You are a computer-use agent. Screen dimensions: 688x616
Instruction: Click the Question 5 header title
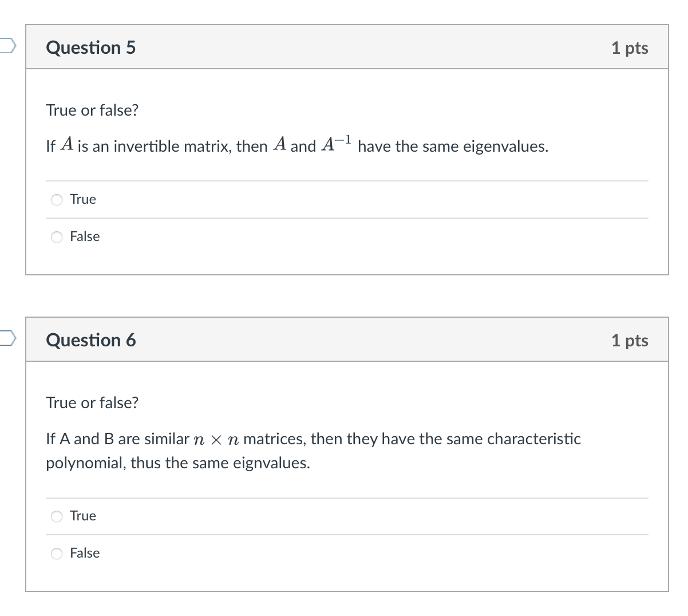[90, 48]
